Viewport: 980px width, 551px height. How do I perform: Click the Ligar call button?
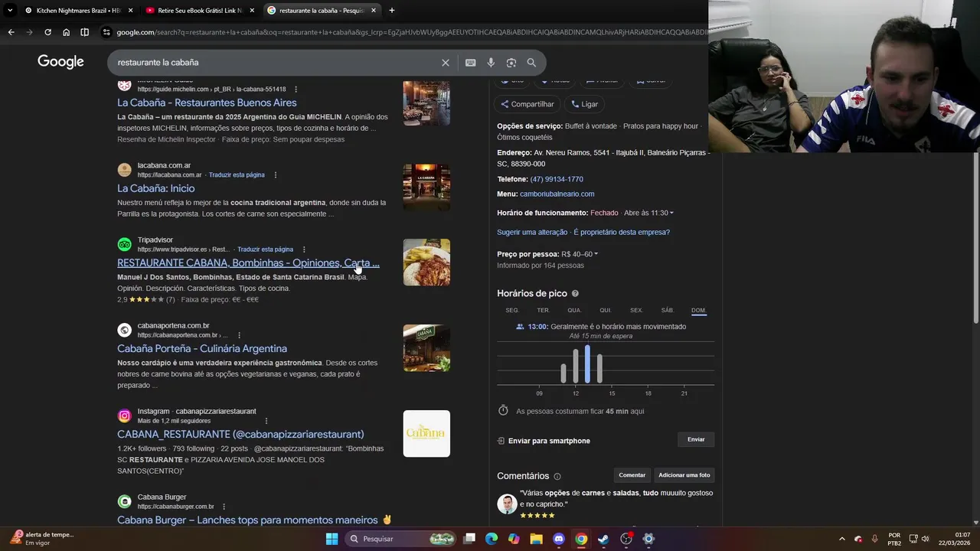(584, 104)
